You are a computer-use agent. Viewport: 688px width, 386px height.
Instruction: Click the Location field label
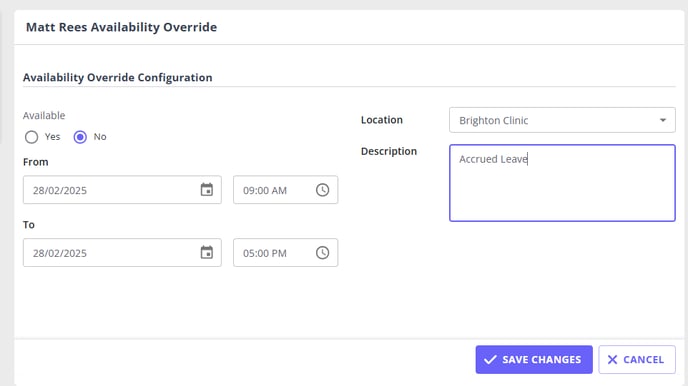[x=382, y=120]
